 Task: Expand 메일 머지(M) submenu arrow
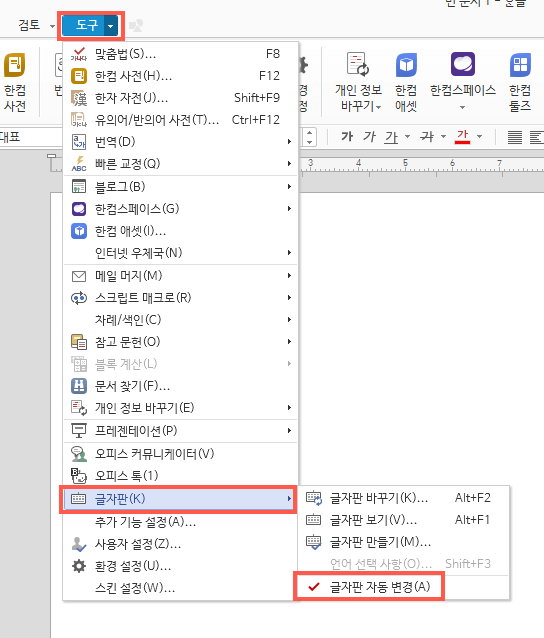(289, 276)
